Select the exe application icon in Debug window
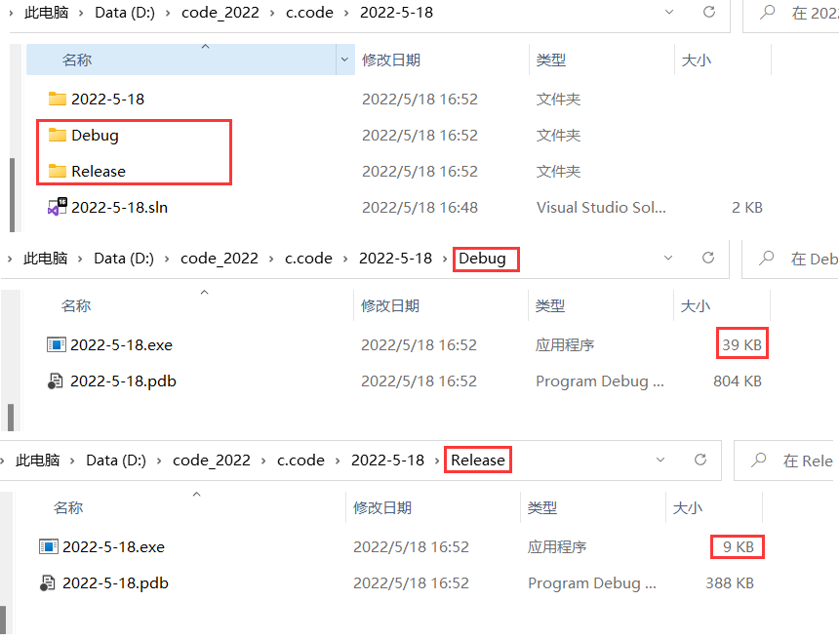The image size is (840, 641). [57, 344]
